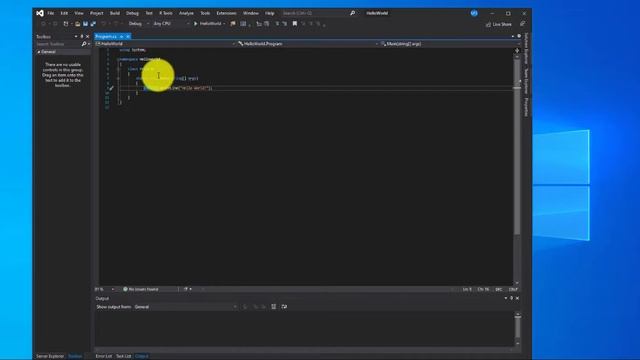Open the Team Explorer side tab
640x360 pixels.
coord(526,80)
